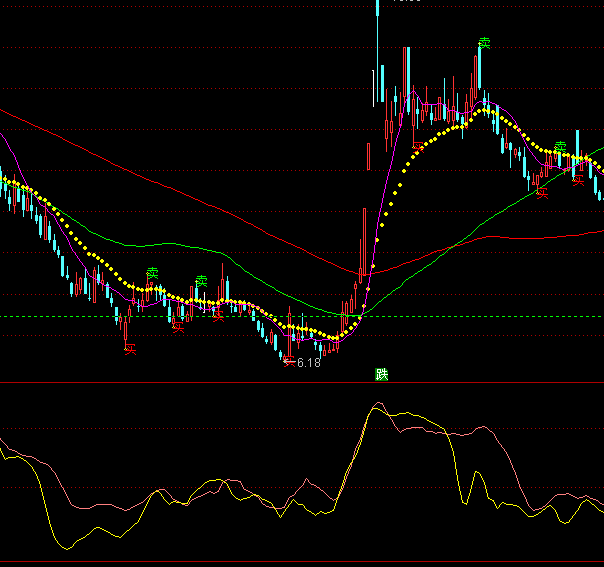This screenshot has width=604, height=567.
Task: Select the 6.18 lowest price label
Action: pos(309,363)
